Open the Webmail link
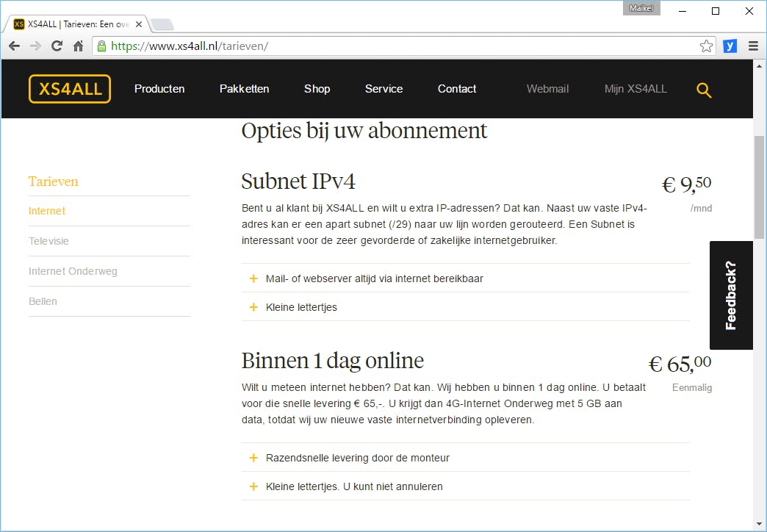The image size is (767, 532). [x=547, y=88]
